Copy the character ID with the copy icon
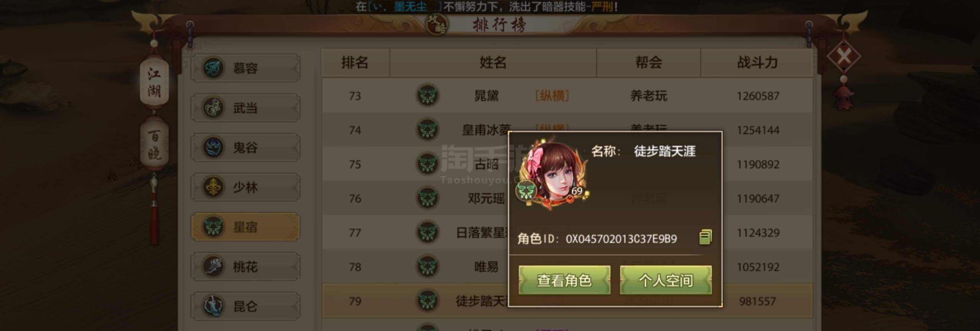 tap(705, 237)
